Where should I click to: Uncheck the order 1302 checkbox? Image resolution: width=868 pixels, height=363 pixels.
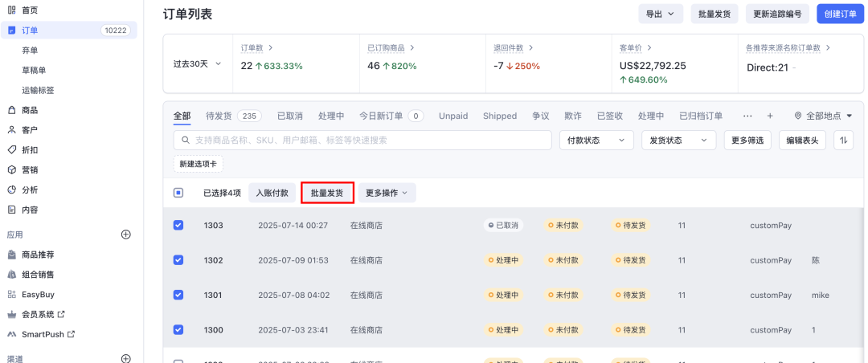178,260
